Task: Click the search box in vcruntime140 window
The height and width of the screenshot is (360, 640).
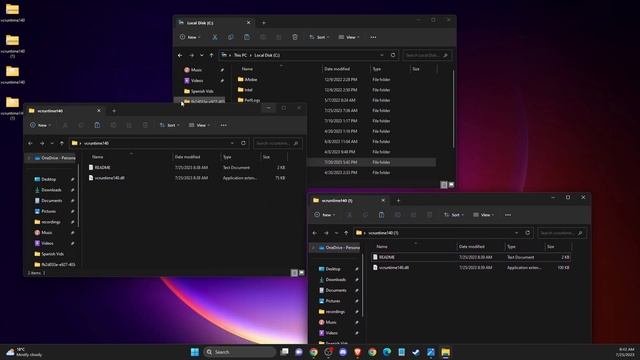Action: (x=278, y=143)
